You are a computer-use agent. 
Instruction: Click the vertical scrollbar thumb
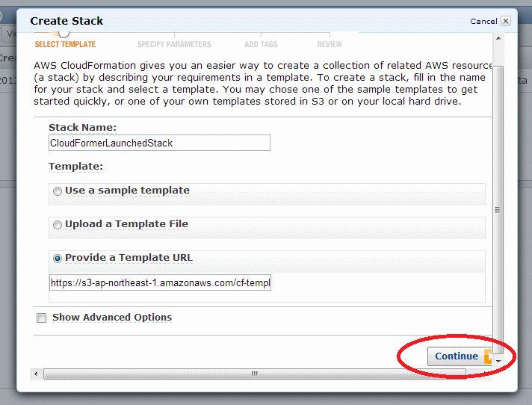coord(498,210)
